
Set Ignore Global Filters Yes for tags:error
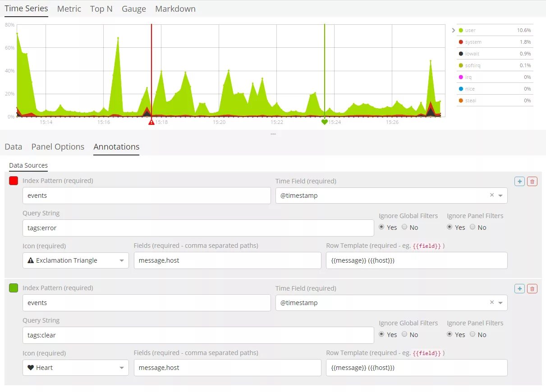pyautogui.click(x=381, y=227)
